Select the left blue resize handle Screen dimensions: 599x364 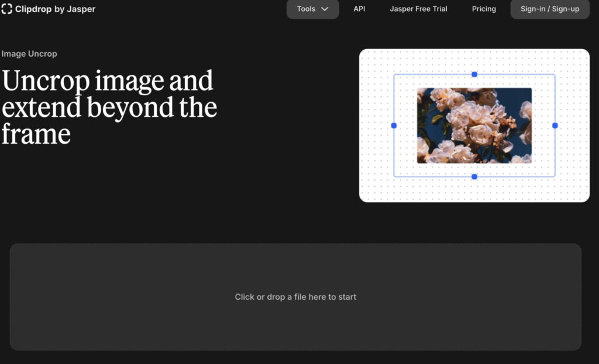pos(394,126)
